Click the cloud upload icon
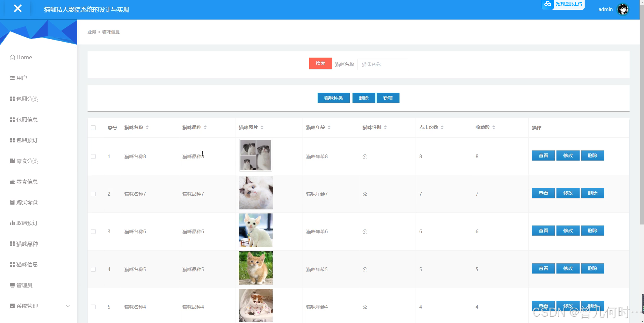The height and width of the screenshot is (323, 644). pos(547,4)
